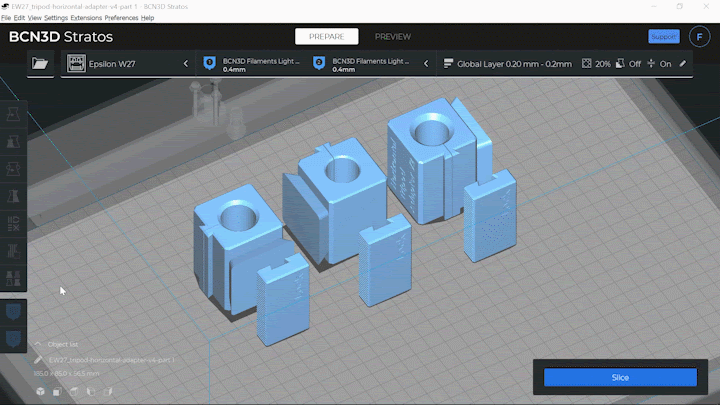Click the pencil icon beside object name
Viewport: 720px width, 405px height.
(39, 360)
